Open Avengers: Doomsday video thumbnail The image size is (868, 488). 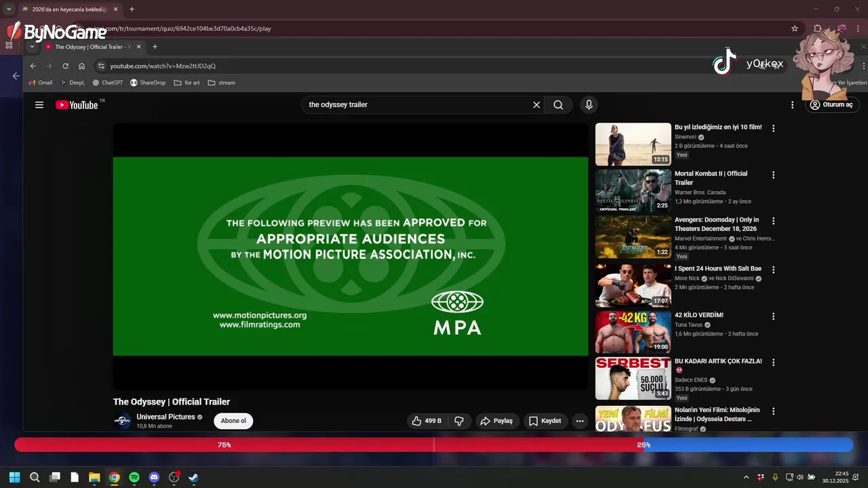click(x=633, y=237)
